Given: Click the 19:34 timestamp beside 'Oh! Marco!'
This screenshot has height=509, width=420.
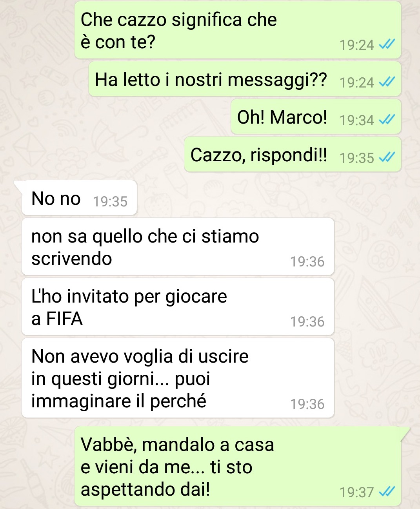Looking at the screenshot, I should pos(356,120).
